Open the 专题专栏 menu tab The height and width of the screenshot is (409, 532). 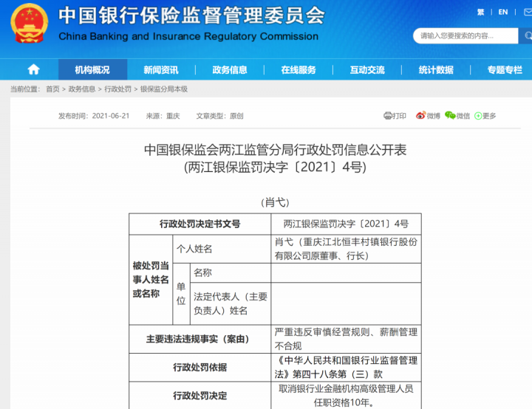click(x=505, y=70)
